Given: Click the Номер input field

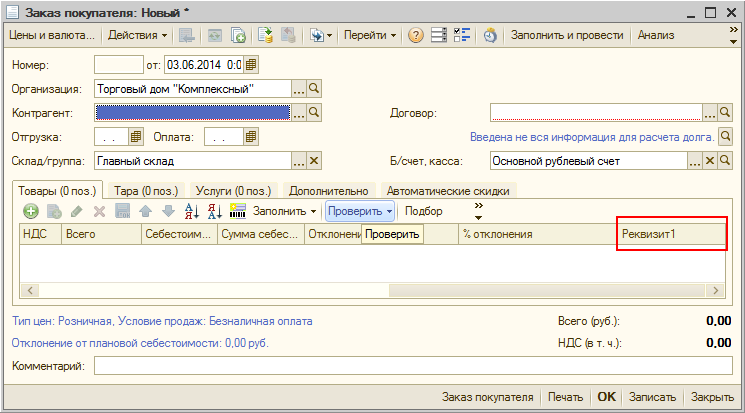Looking at the screenshot, I should (x=119, y=65).
